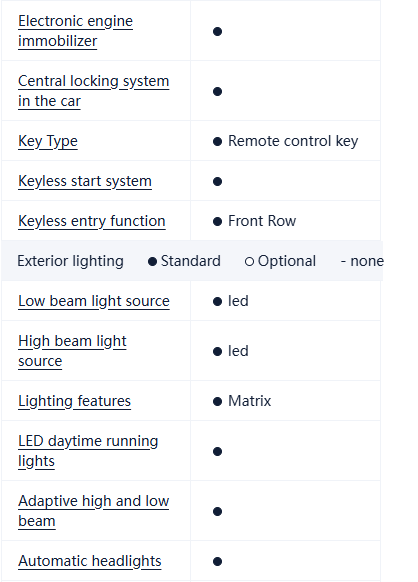This screenshot has width=418, height=582.
Task: Click the filled Standard legend dot
Action: pyautogui.click(x=152, y=262)
